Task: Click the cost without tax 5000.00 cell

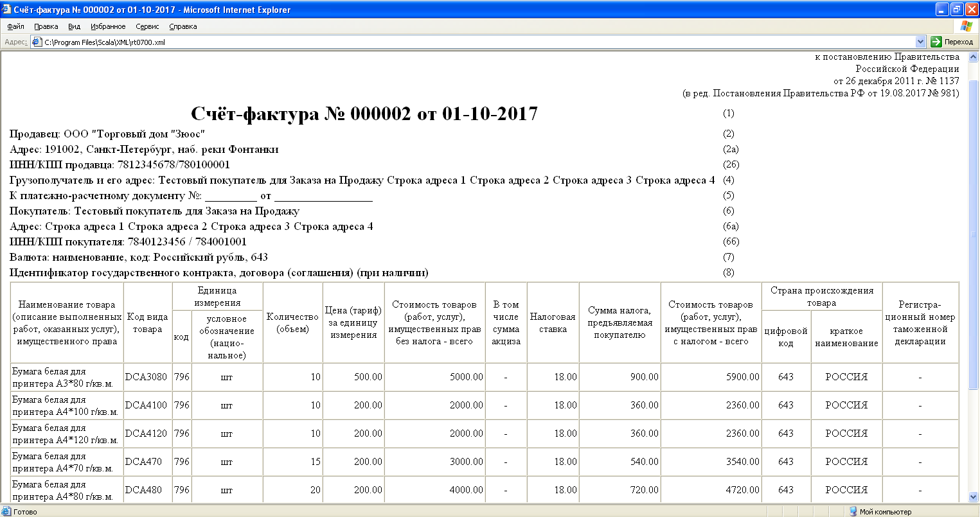Action: point(434,377)
